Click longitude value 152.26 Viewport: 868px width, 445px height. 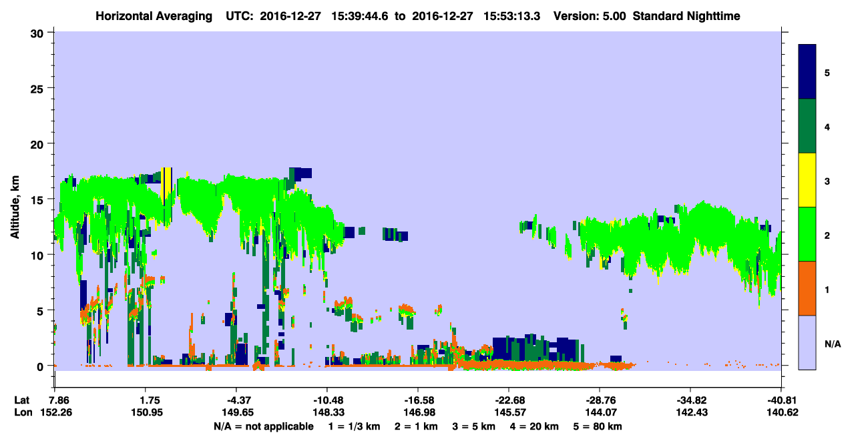[x=55, y=413]
